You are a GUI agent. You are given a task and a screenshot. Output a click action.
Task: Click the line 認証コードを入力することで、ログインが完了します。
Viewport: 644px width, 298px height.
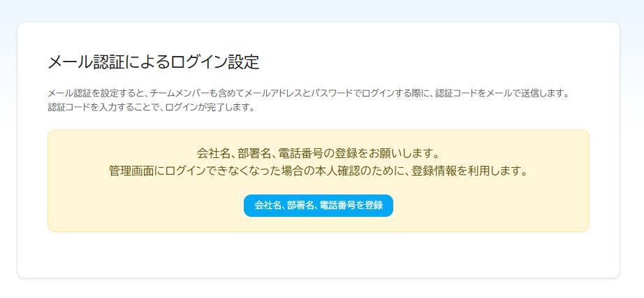[x=151, y=108]
